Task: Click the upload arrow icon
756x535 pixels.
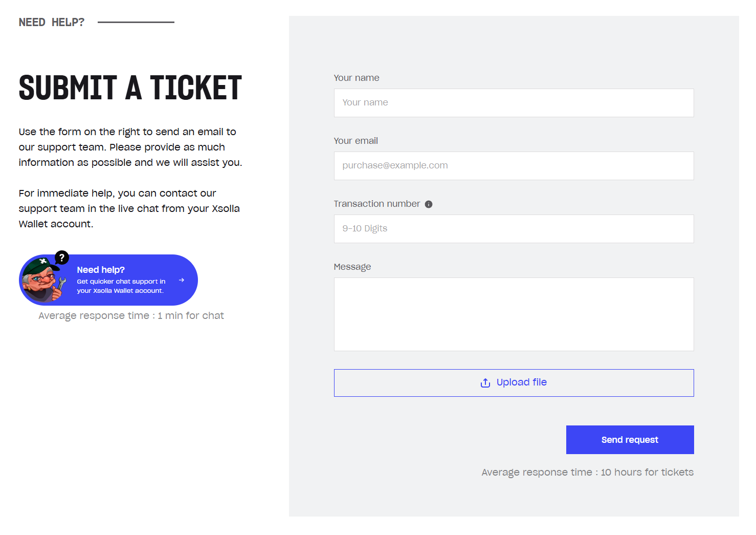Action: 485,383
